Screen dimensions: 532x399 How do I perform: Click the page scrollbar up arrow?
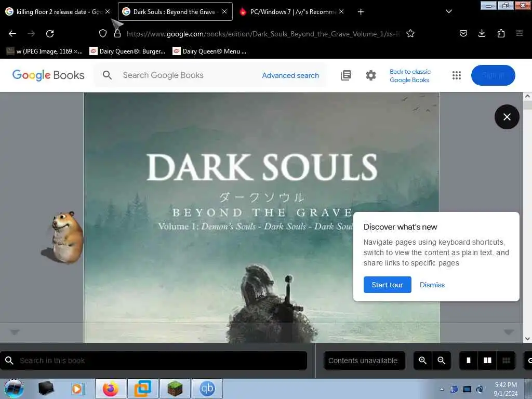527,96
